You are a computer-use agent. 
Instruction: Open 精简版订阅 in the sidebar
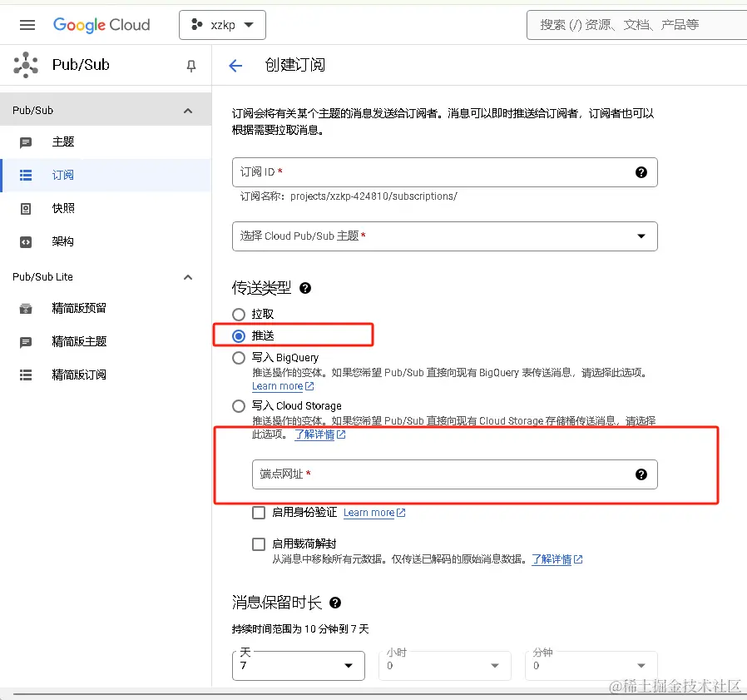(x=106, y=375)
